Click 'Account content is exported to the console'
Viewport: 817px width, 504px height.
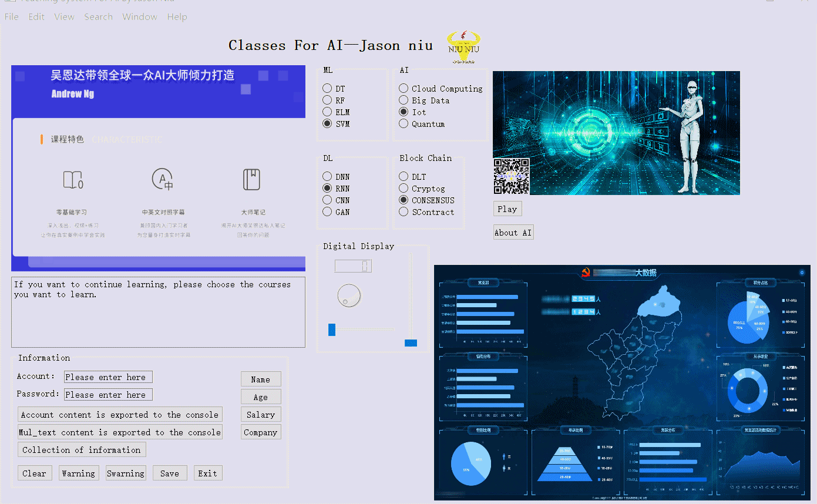click(120, 415)
